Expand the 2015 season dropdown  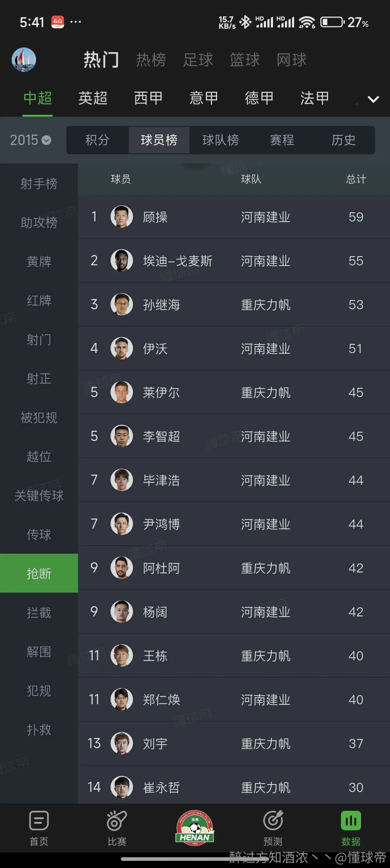31,140
